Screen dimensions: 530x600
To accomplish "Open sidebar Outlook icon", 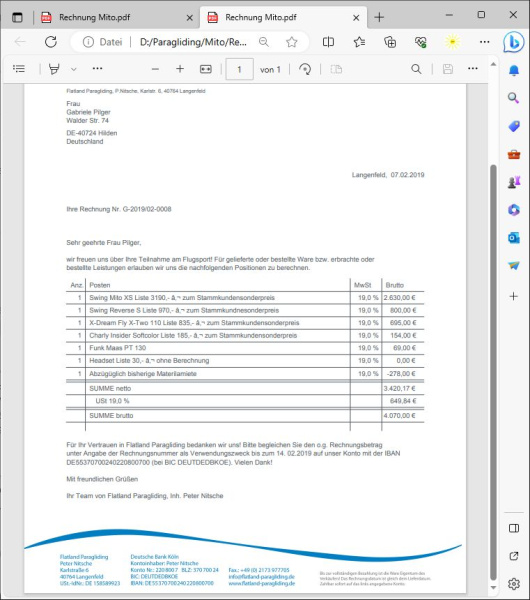I will coord(514,238).
